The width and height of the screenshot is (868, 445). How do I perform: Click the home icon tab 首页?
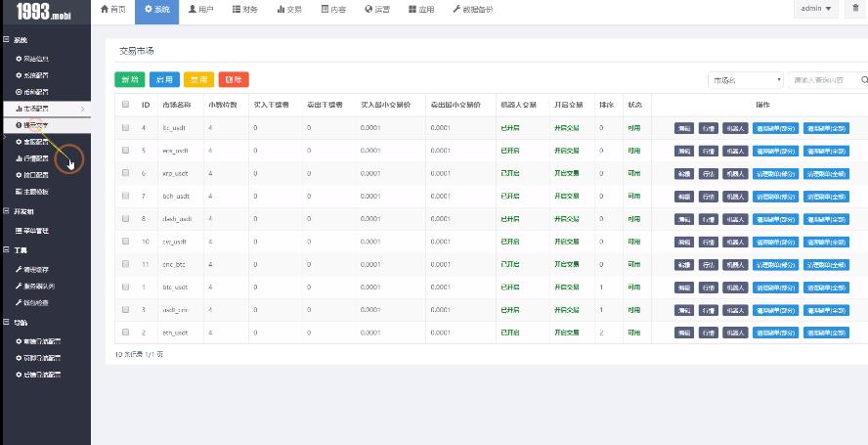coord(112,9)
